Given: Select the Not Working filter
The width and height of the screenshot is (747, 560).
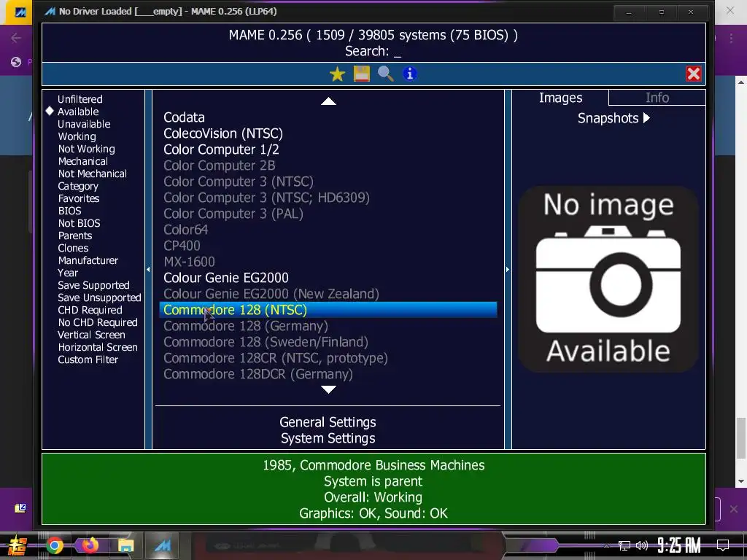Looking at the screenshot, I should tap(86, 149).
